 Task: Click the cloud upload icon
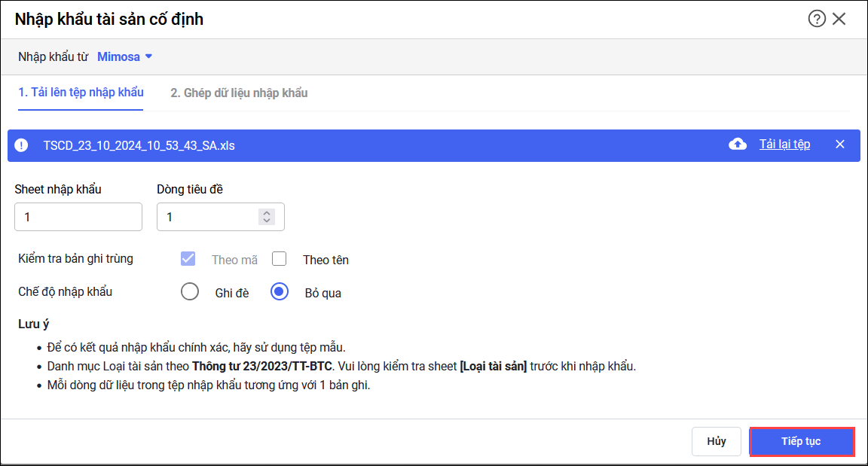(x=738, y=145)
